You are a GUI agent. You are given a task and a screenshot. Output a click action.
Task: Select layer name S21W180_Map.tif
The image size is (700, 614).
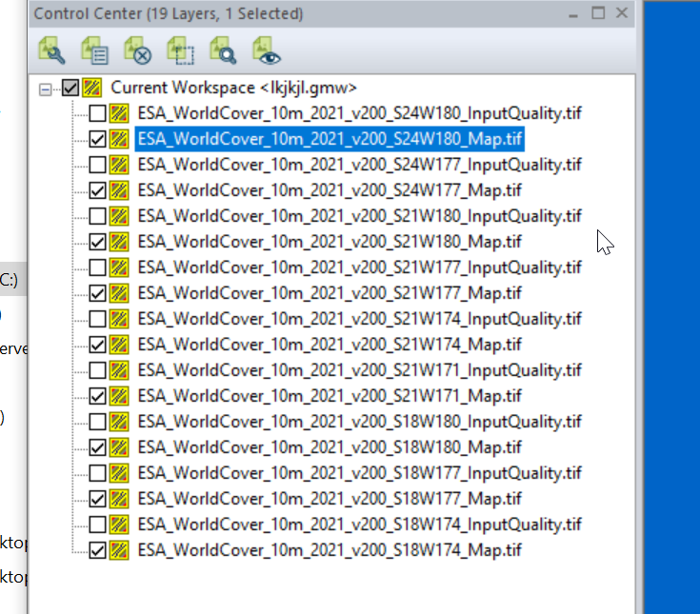click(330, 242)
